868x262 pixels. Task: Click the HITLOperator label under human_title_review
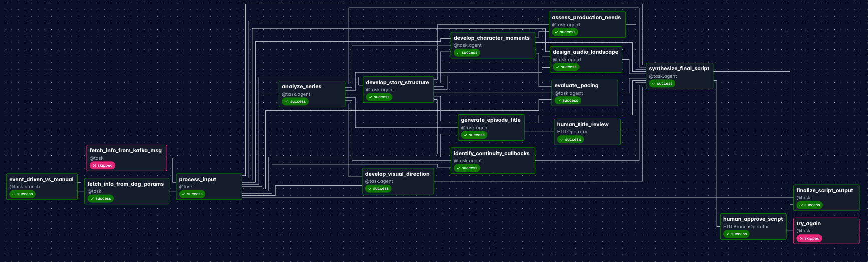pos(572,132)
